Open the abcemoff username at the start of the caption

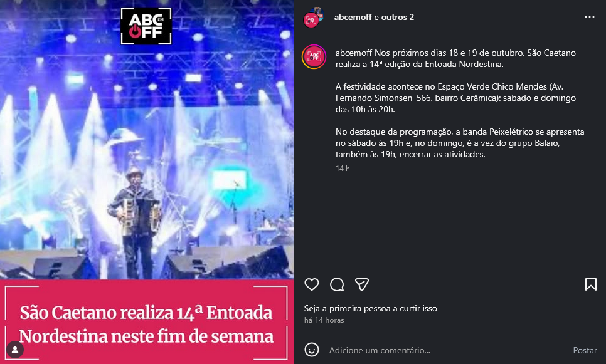[x=354, y=53]
